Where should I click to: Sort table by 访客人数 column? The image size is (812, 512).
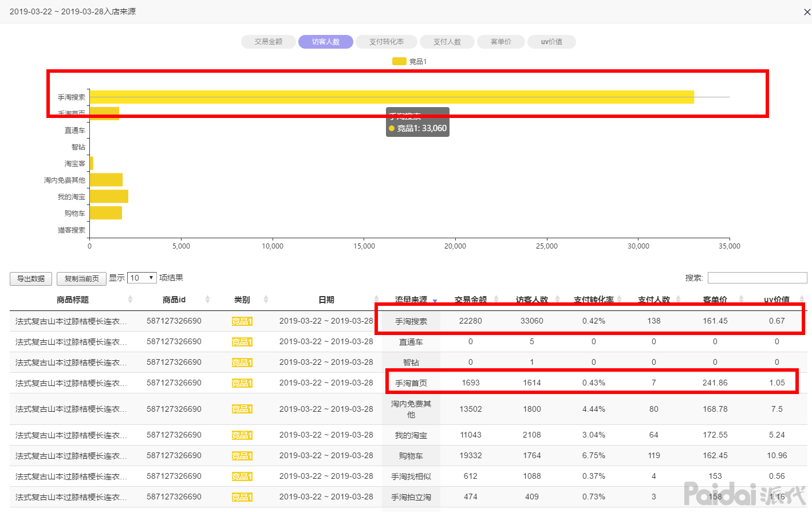point(532,300)
